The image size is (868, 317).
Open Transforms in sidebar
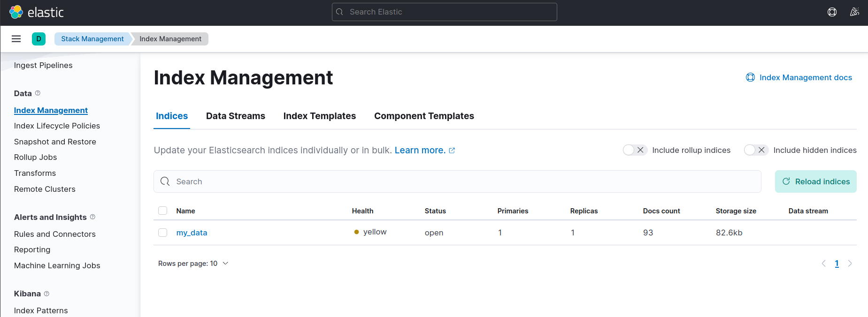tap(35, 173)
